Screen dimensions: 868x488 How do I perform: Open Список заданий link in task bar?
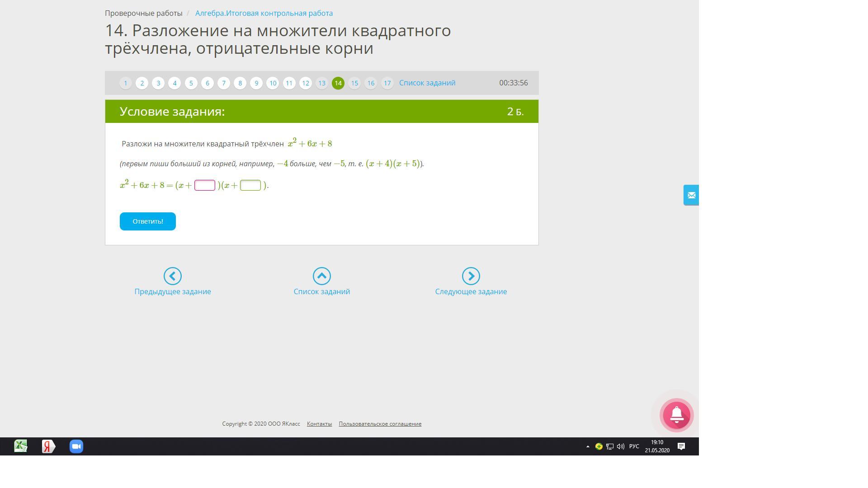pyautogui.click(x=427, y=83)
